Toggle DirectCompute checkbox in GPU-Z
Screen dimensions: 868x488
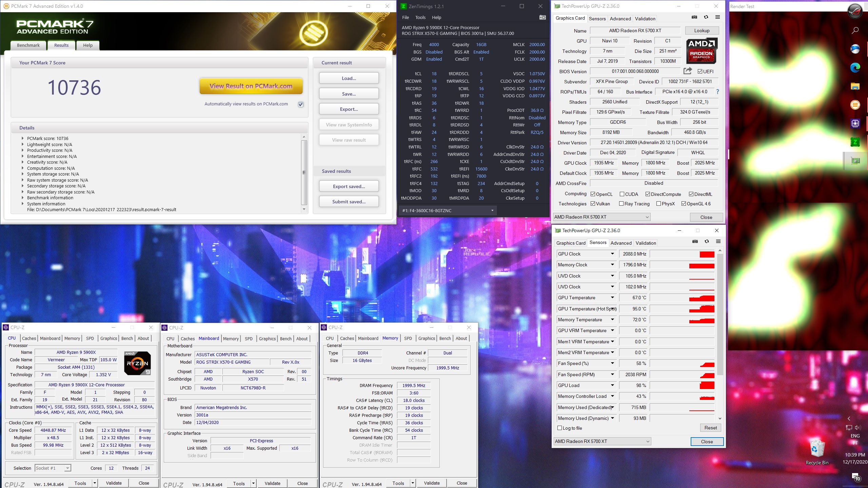point(648,194)
